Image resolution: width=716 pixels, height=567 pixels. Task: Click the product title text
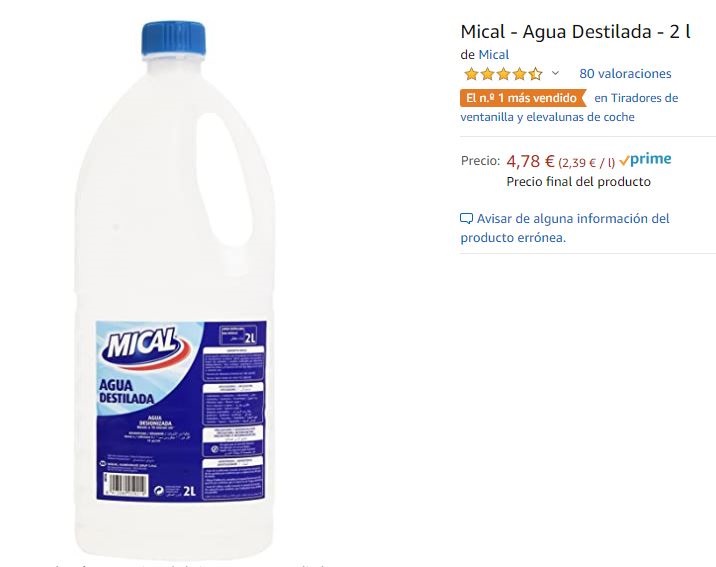(x=575, y=32)
